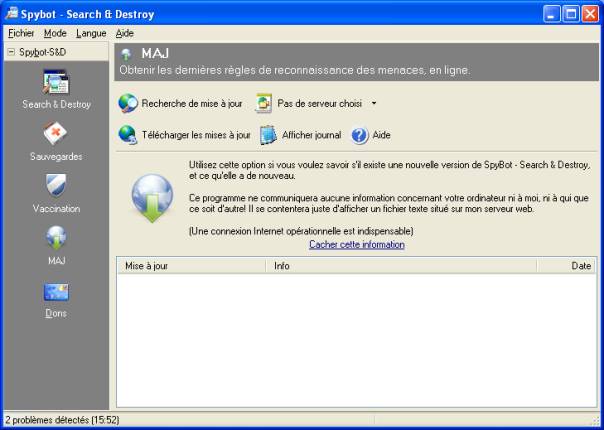Click the Search & Destroy sidebar label
The width and height of the screenshot is (604, 430).
pyautogui.click(x=56, y=104)
